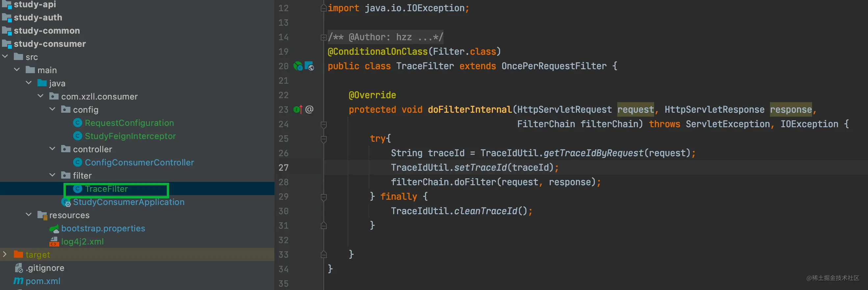Collapse the java source folder

[x=29, y=83]
